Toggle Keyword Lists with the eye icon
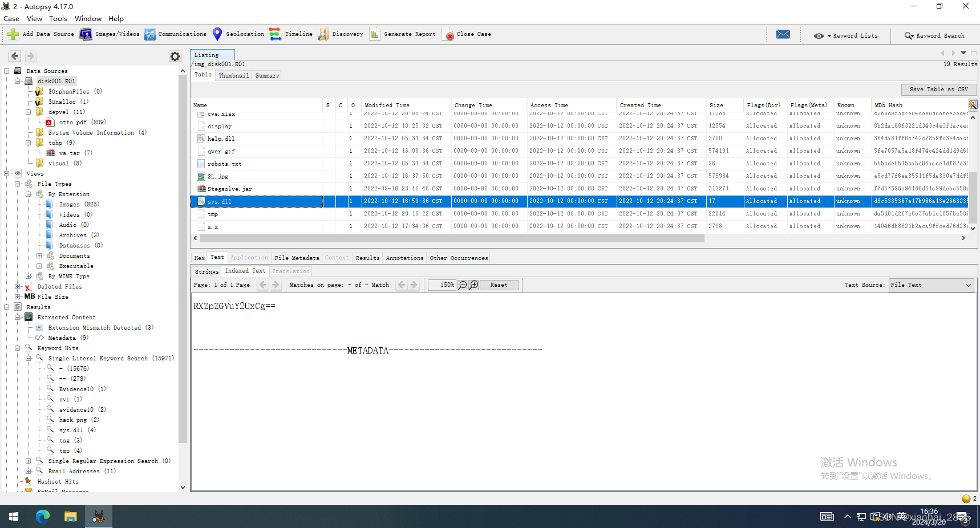The width and height of the screenshot is (980, 528). point(819,35)
